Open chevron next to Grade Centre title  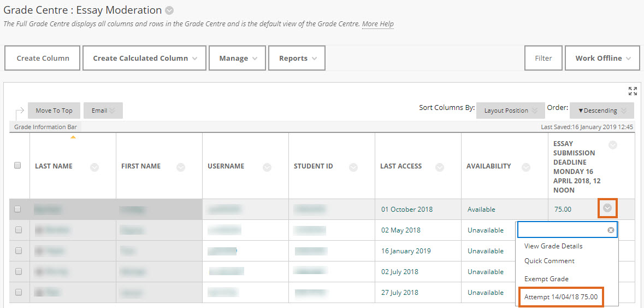point(169,10)
